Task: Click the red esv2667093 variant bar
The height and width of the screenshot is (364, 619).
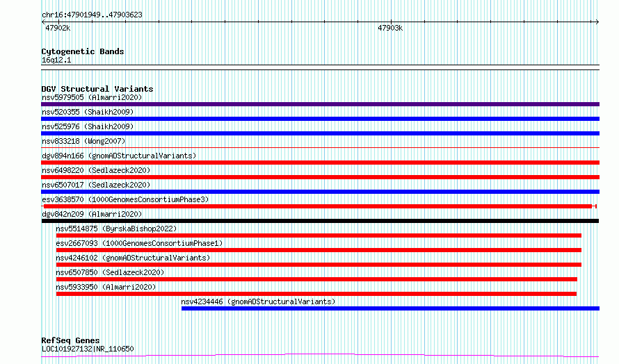Action: click(319, 250)
